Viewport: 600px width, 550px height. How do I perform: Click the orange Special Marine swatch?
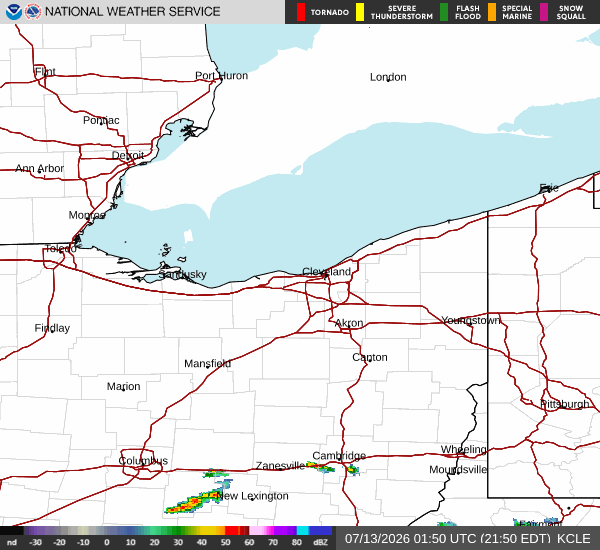(x=492, y=12)
